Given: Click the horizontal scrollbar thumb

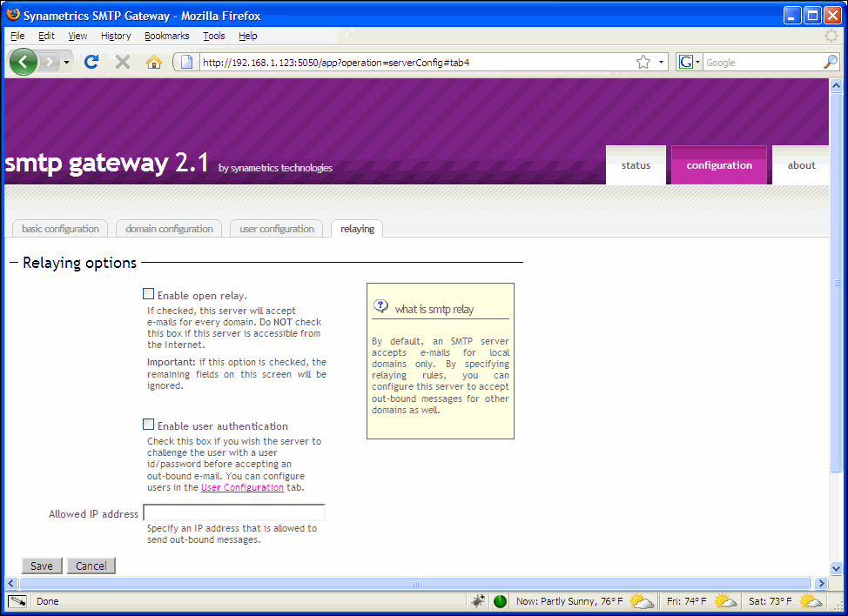Looking at the screenshot, I should point(414,583).
